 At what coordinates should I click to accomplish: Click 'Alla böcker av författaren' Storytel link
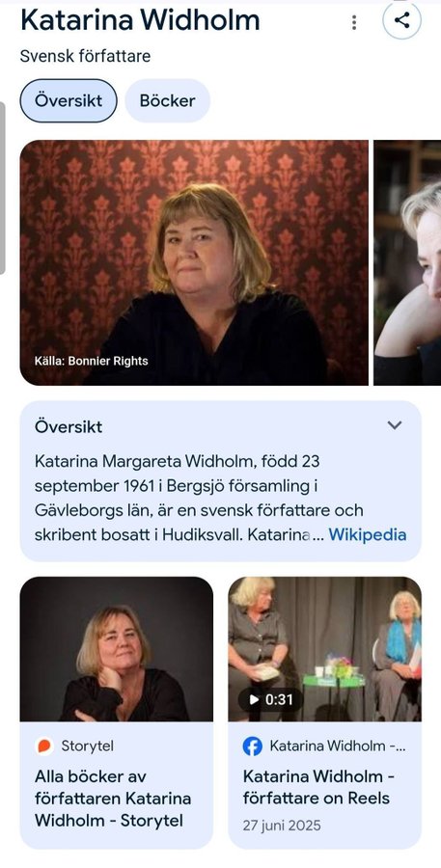(113, 799)
